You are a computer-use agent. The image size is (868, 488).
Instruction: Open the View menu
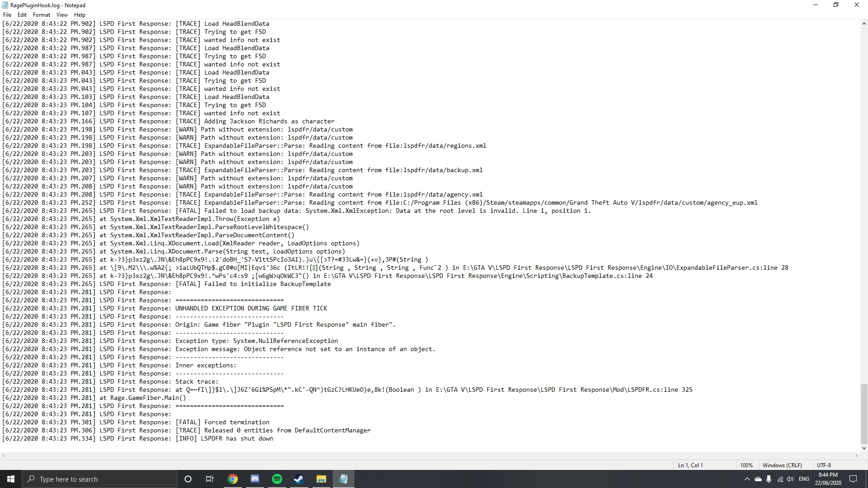click(62, 15)
